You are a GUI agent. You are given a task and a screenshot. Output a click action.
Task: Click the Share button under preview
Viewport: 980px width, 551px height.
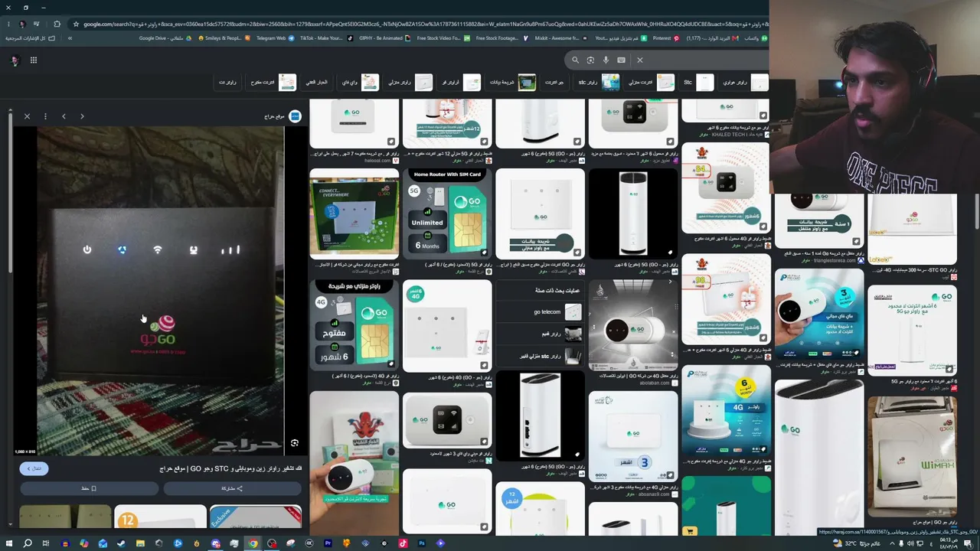tap(232, 488)
